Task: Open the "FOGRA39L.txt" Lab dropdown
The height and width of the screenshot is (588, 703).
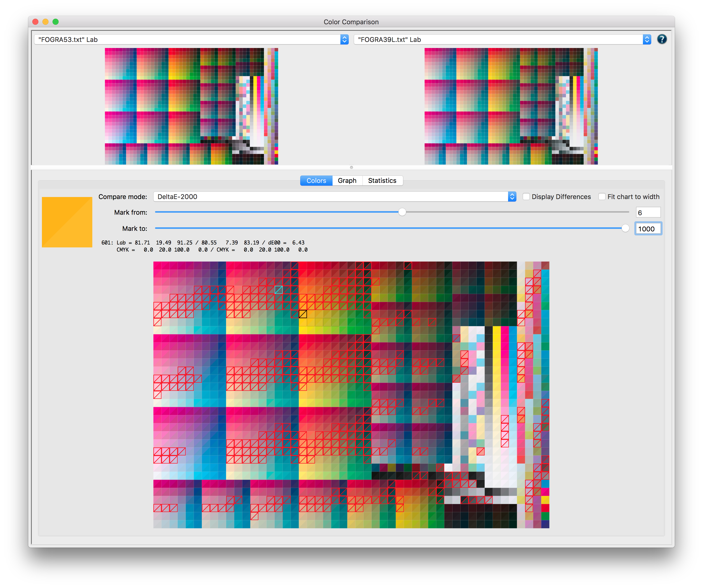Action: tap(502, 39)
